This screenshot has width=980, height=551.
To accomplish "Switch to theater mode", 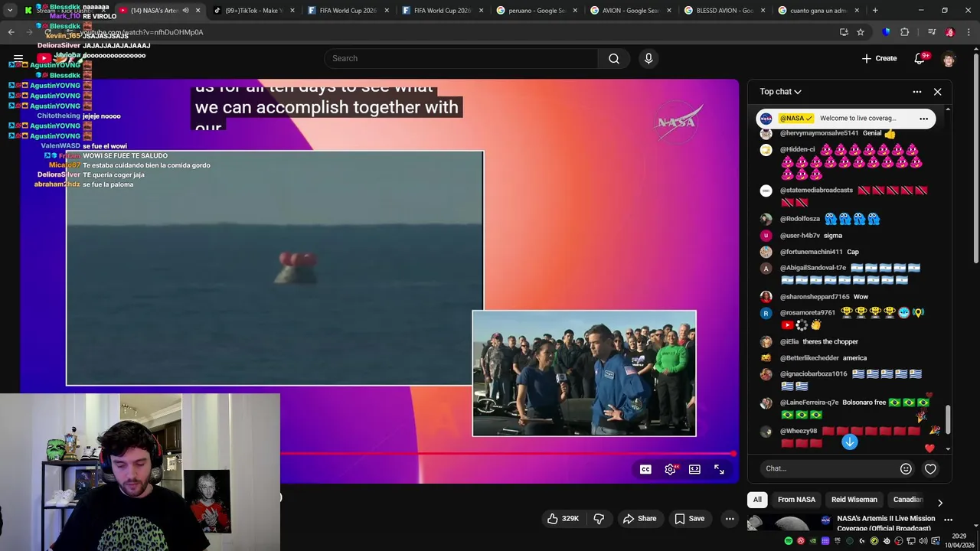I will click(694, 469).
